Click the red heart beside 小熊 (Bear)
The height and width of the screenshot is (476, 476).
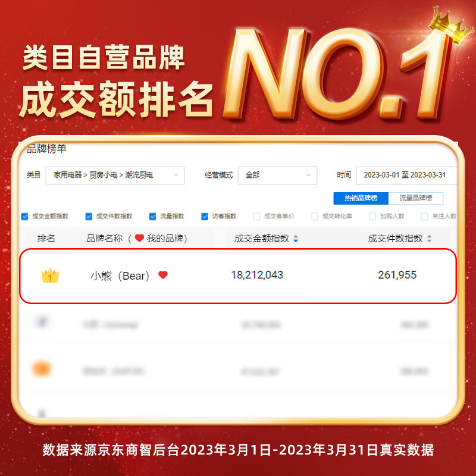click(163, 275)
